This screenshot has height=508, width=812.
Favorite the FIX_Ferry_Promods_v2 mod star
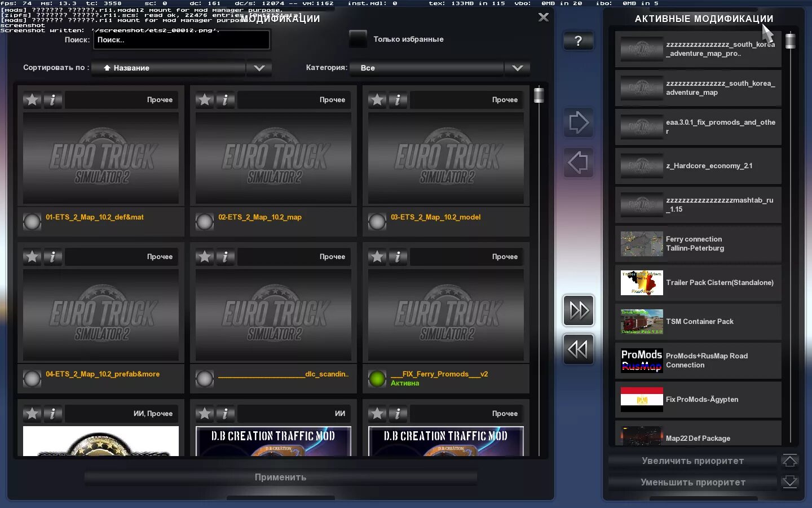point(377,257)
